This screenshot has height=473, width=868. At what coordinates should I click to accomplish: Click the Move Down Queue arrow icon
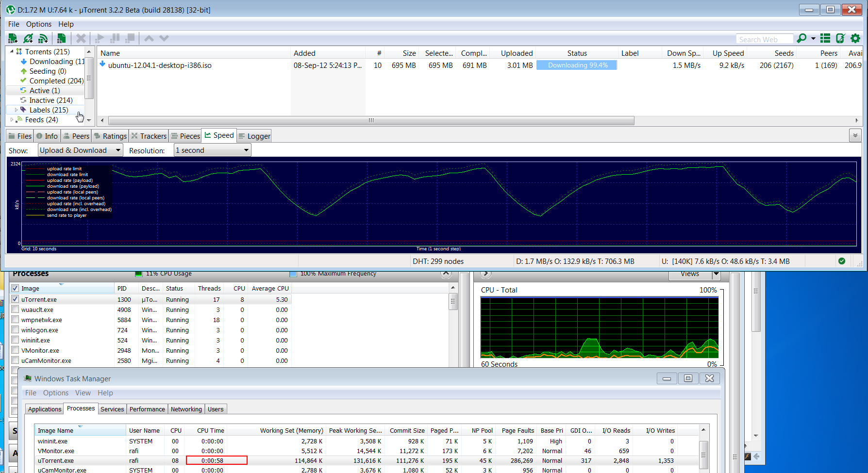(164, 38)
